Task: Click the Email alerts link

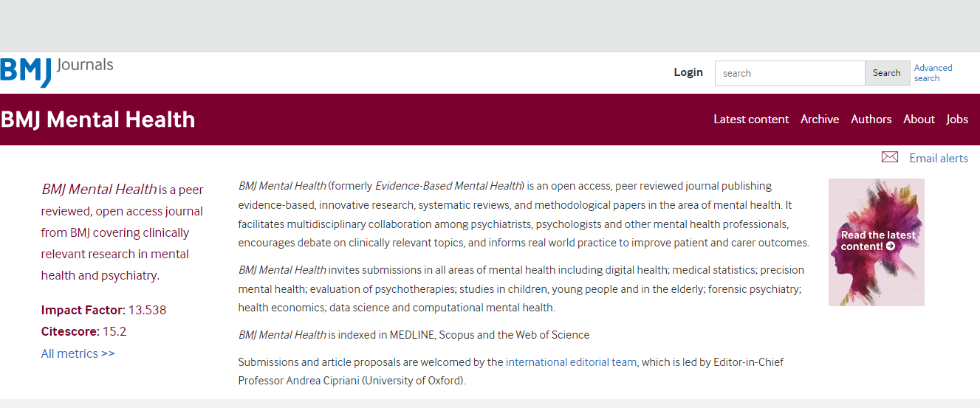Action: [938, 158]
